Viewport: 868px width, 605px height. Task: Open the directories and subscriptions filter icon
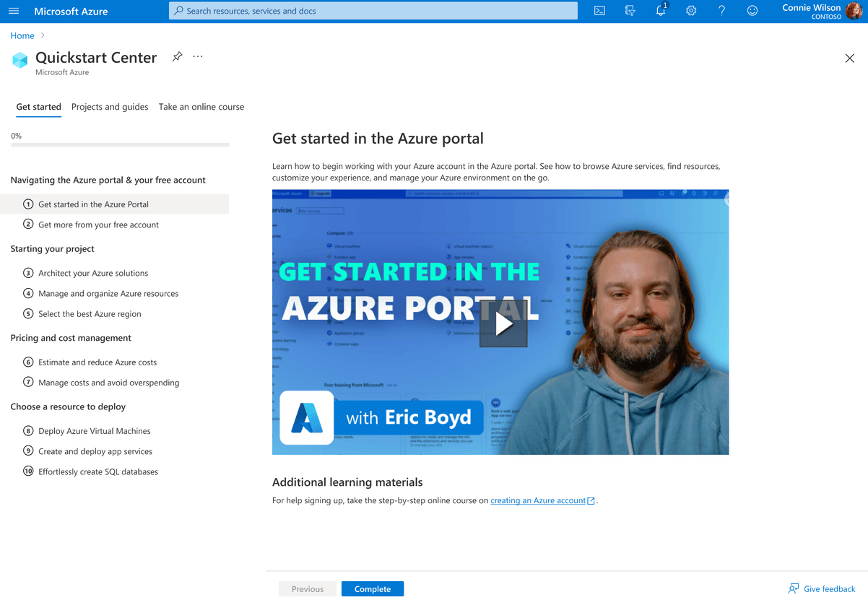point(630,11)
